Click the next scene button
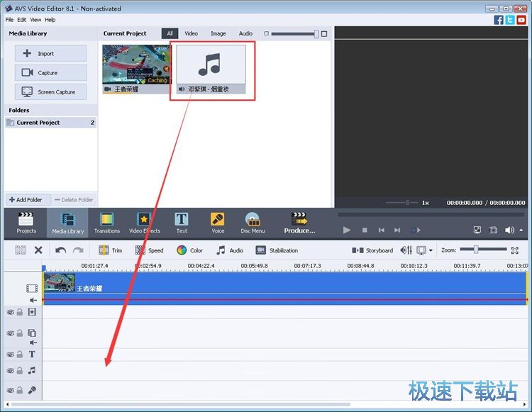Image resolution: width=532 pixels, height=412 pixels. [415, 230]
